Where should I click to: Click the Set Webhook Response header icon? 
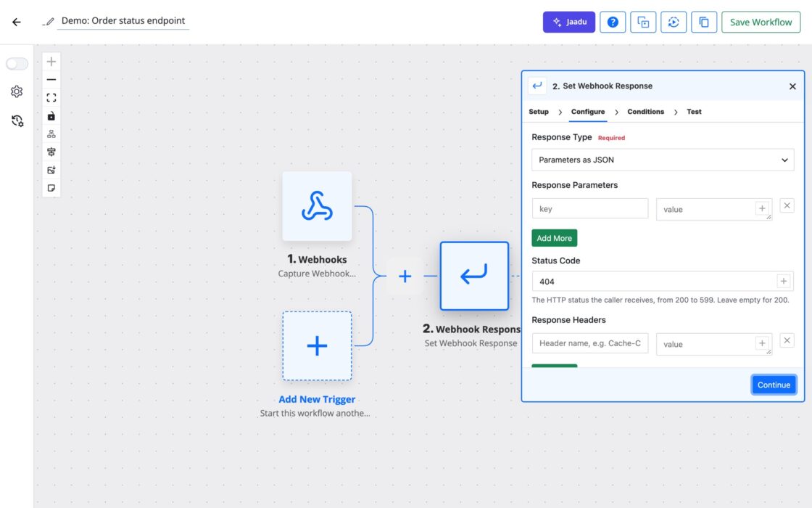(x=537, y=86)
